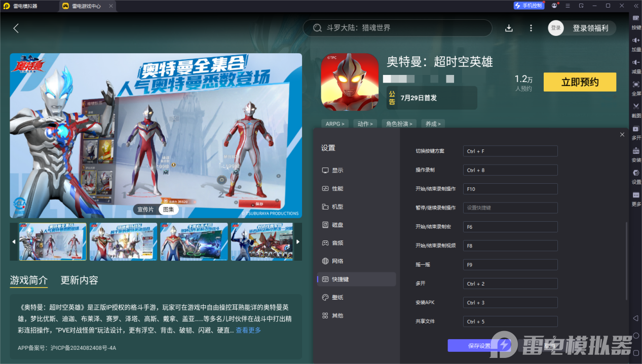Click the carousel next arrow for screenshots

point(297,241)
